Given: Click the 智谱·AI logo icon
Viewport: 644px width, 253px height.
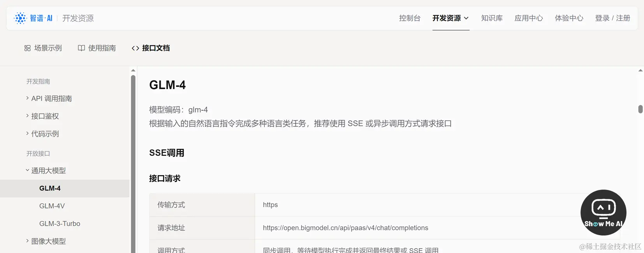Looking at the screenshot, I should [20, 18].
